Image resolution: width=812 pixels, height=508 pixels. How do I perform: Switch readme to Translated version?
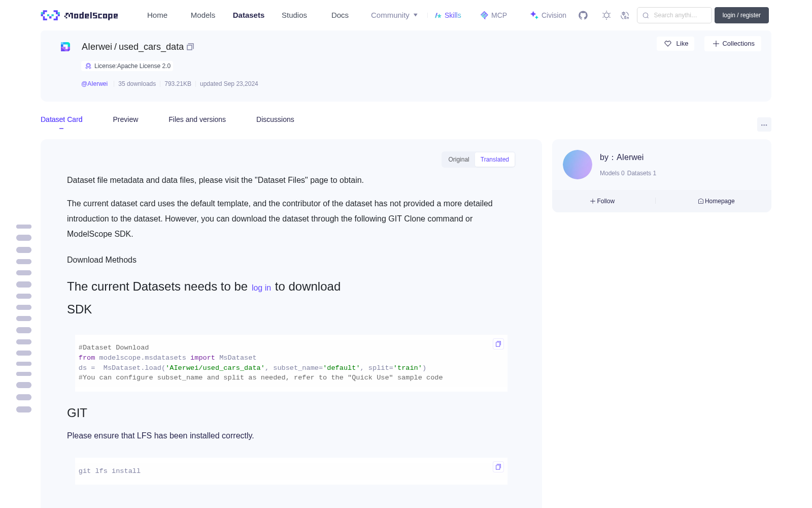pos(495,160)
